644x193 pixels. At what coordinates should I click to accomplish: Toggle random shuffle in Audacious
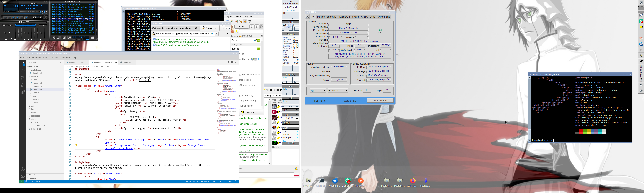pos(35,18)
